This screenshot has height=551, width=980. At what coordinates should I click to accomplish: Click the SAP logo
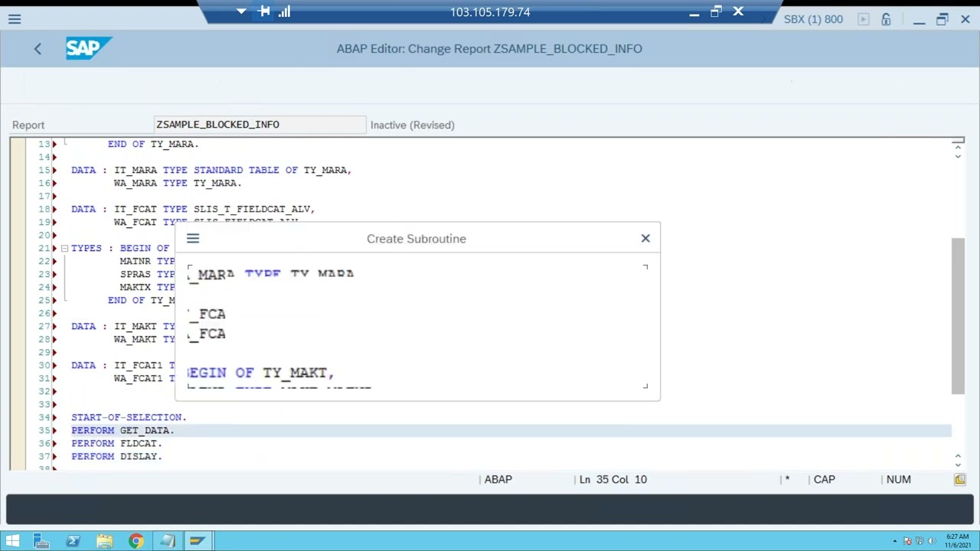pyautogui.click(x=88, y=48)
